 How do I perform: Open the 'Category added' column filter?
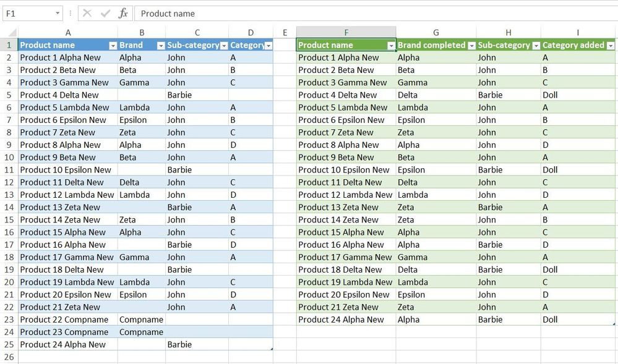coord(610,45)
